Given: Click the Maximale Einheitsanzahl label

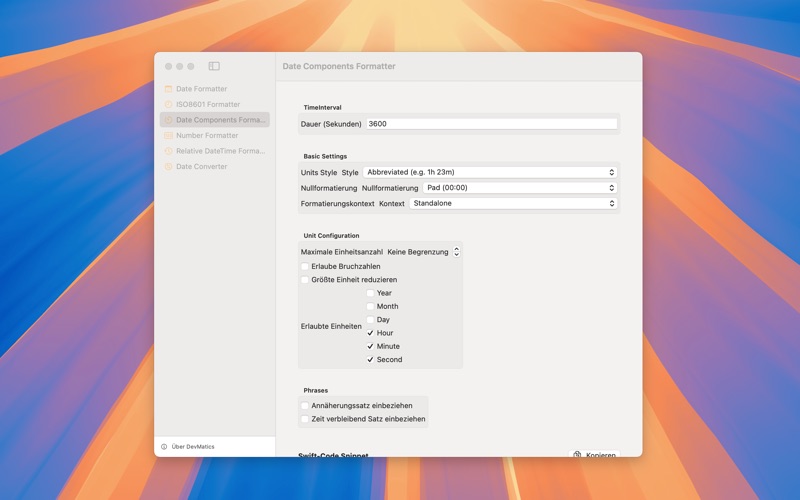Looking at the screenshot, I should (342, 252).
